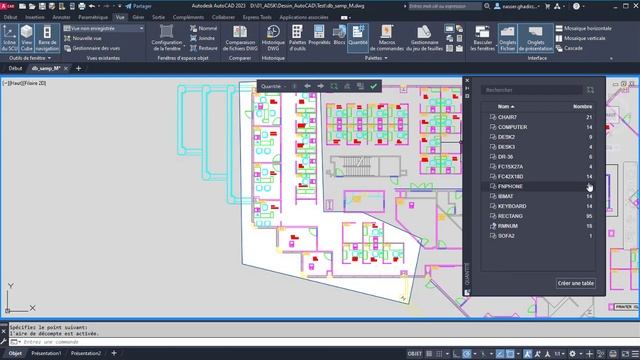Open Configuration de la fenêtre
This screenshot has width=640, height=360.
(x=167, y=38)
